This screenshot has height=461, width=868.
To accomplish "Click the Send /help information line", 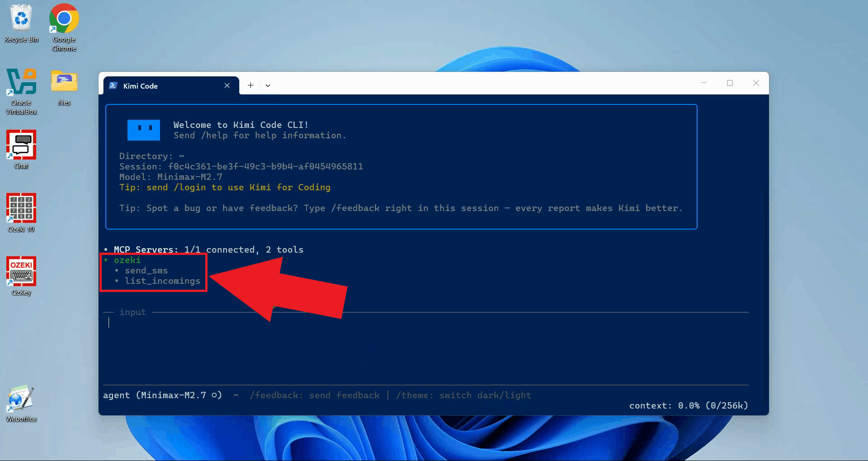I will [x=259, y=135].
